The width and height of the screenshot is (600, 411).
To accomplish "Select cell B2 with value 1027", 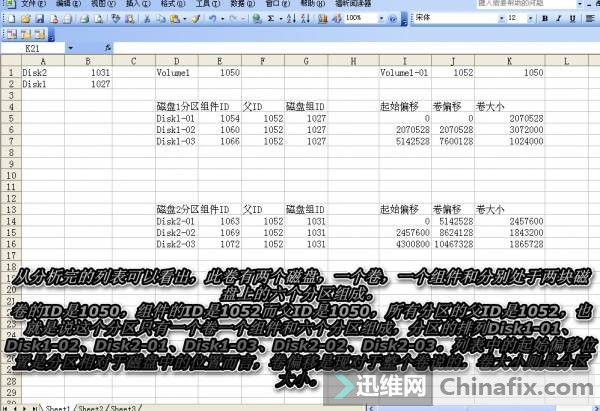I will (x=88, y=84).
